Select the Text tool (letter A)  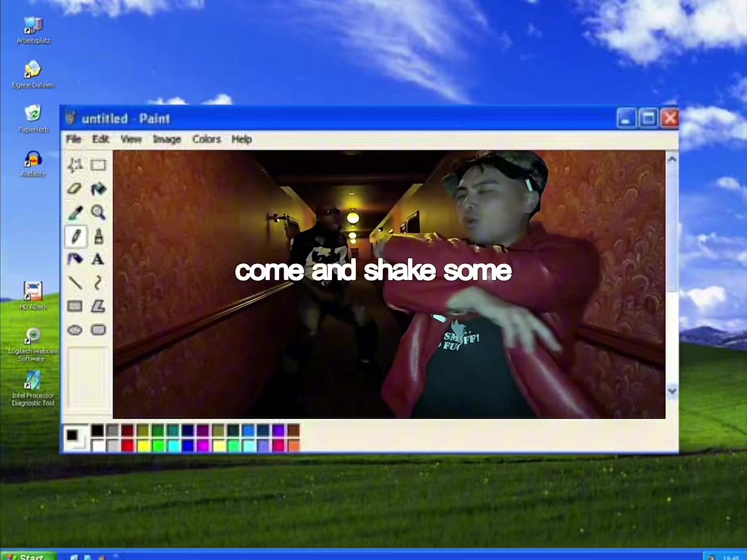pyautogui.click(x=98, y=259)
